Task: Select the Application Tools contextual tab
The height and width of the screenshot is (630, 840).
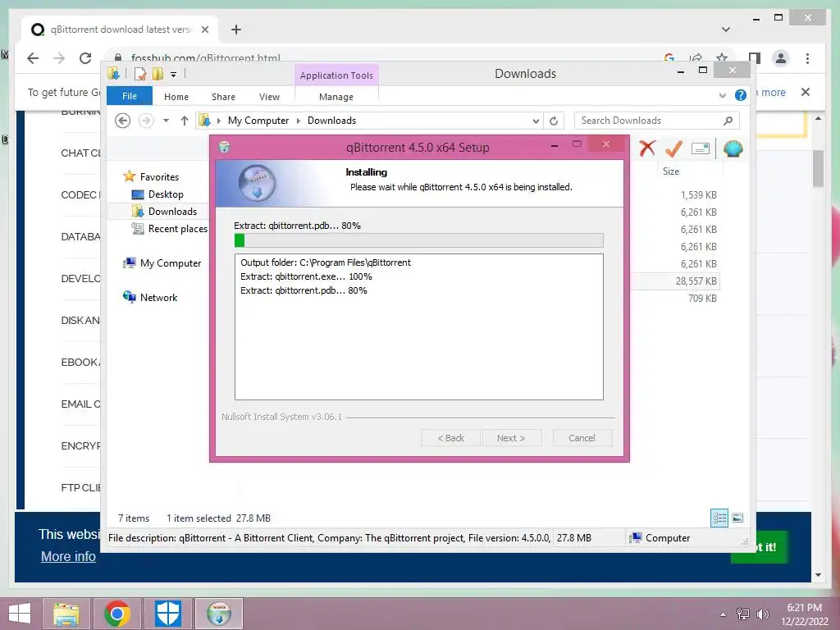Action: 336,75
